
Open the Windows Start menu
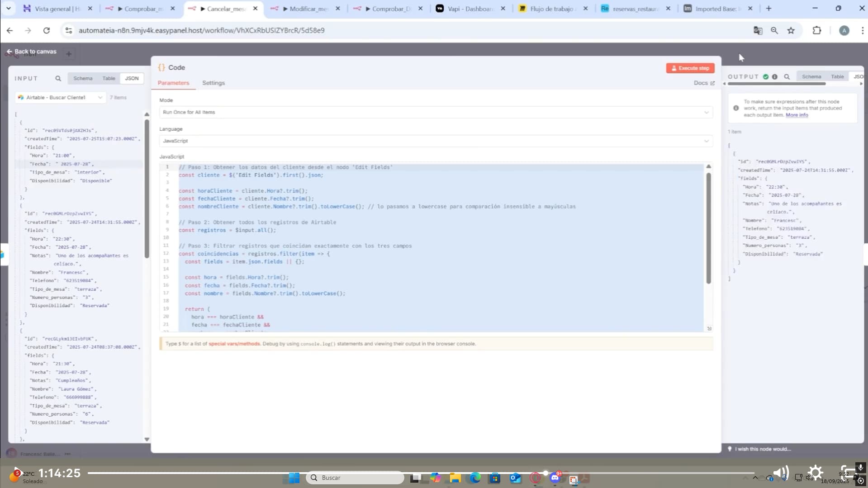tap(294, 478)
